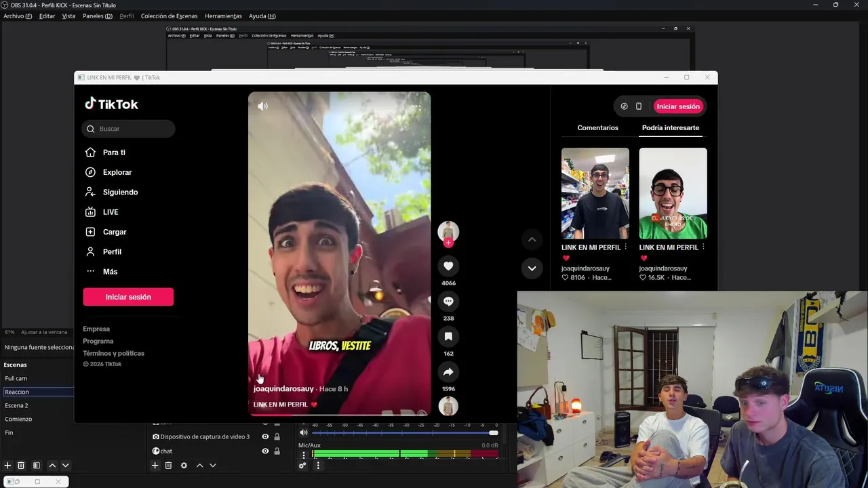The image size is (868, 488).
Task: Open options dots on 16.5K-likes video card
Action: pyautogui.click(x=703, y=247)
